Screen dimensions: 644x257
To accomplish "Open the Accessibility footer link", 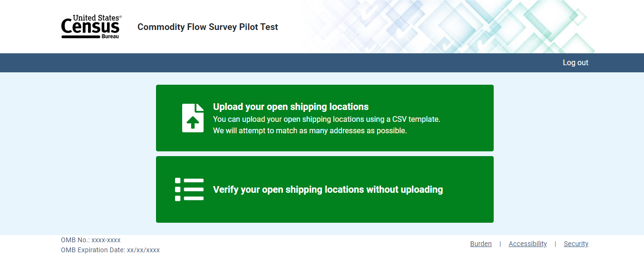I will (527, 244).
